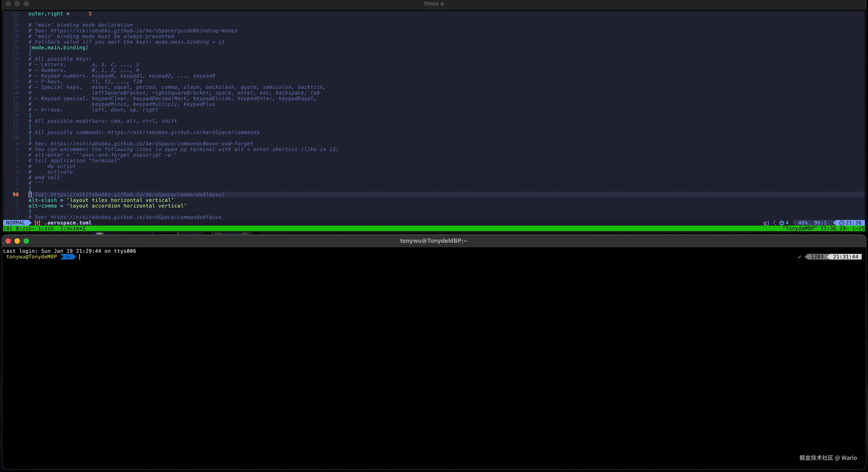The width and height of the screenshot is (868, 472).
Task: Click the shell prompt input cursor
Action: click(x=79, y=257)
